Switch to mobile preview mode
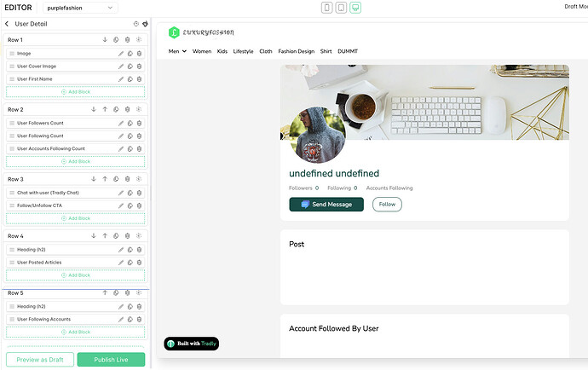Screen dimensions: 588x370 327,8
